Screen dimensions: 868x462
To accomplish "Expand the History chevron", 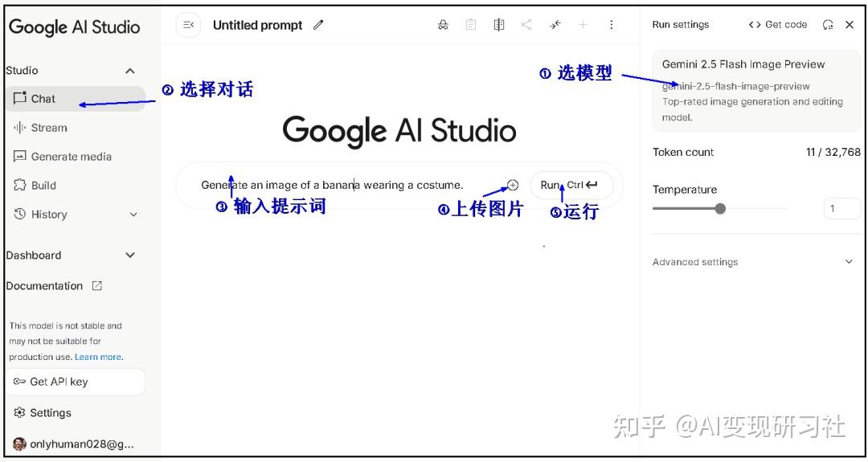I will (133, 215).
